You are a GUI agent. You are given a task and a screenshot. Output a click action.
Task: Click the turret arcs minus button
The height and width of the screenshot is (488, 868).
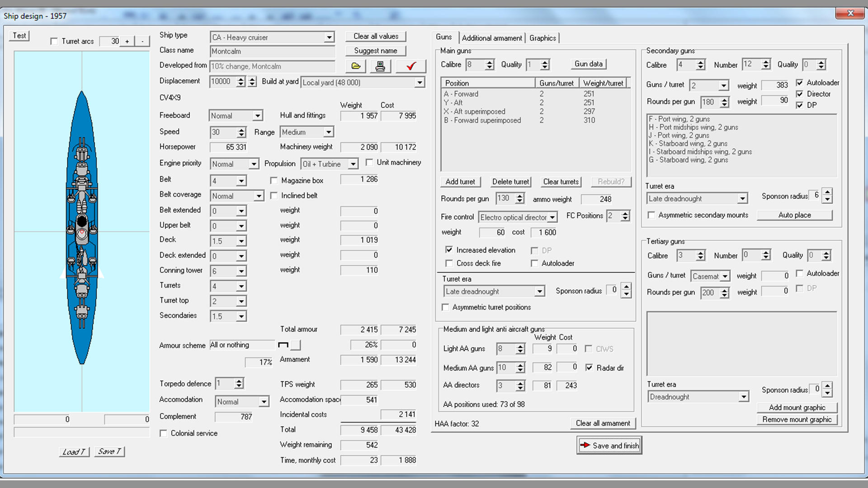142,42
